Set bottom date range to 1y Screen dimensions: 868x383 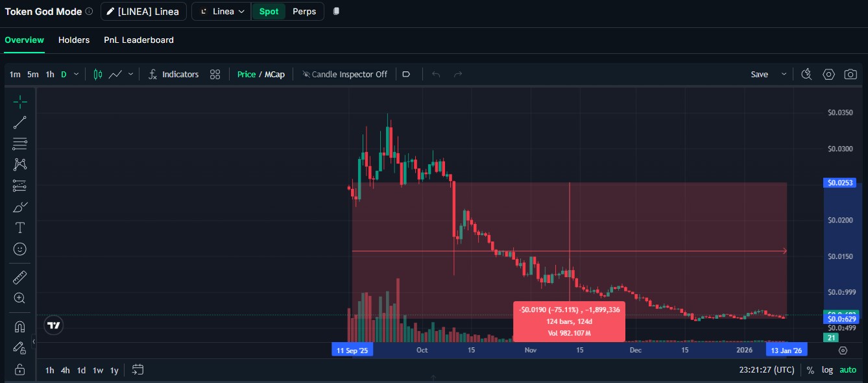pyautogui.click(x=114, y=371)
